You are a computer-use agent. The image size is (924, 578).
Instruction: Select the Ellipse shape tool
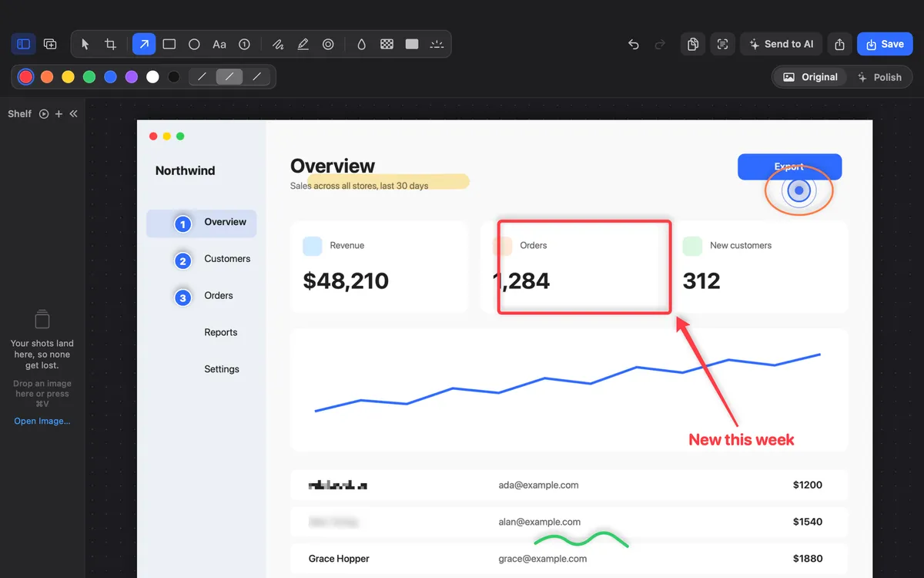tap(194, 44)
